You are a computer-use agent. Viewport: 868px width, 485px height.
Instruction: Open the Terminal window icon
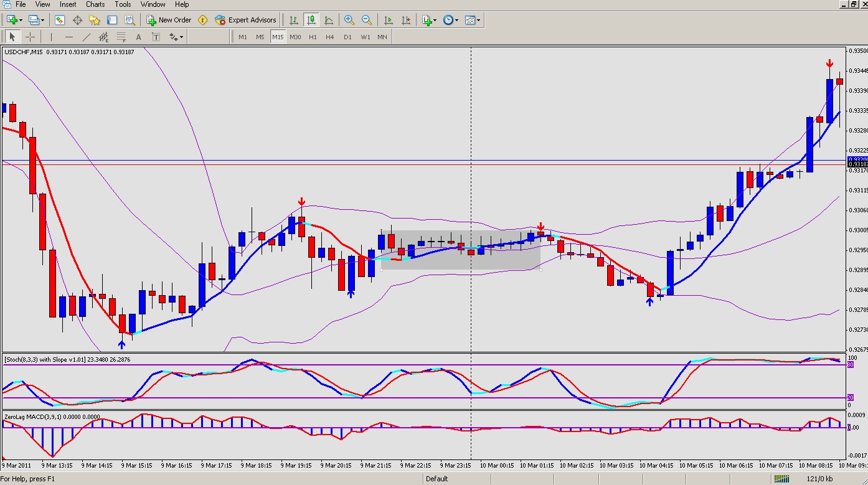point(112,20)
